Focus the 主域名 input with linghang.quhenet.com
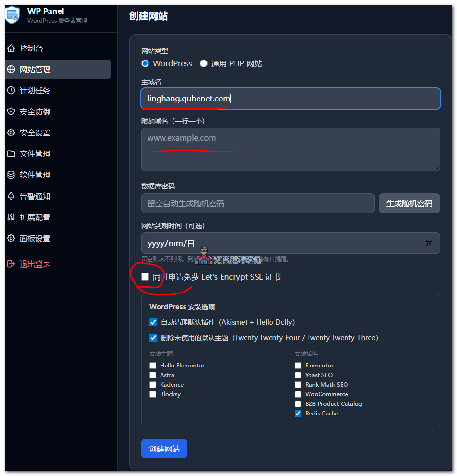The height and width of the screenshot is (476, 457). pyautogui.click(x=291, y=98)
